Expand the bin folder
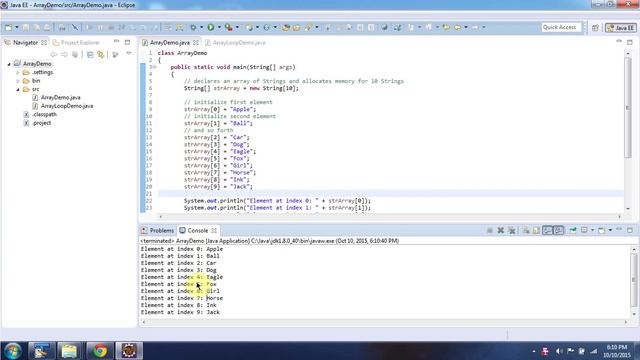640x360 pixels. coord(18,81)
